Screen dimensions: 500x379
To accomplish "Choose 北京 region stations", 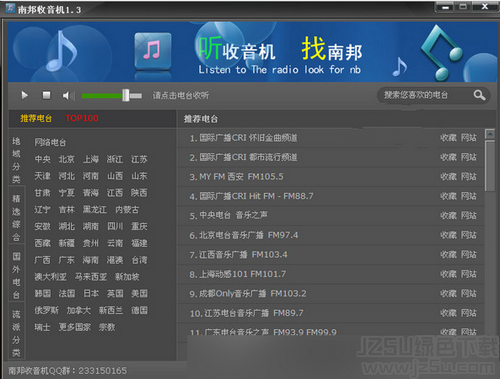I will coord(67,159).
